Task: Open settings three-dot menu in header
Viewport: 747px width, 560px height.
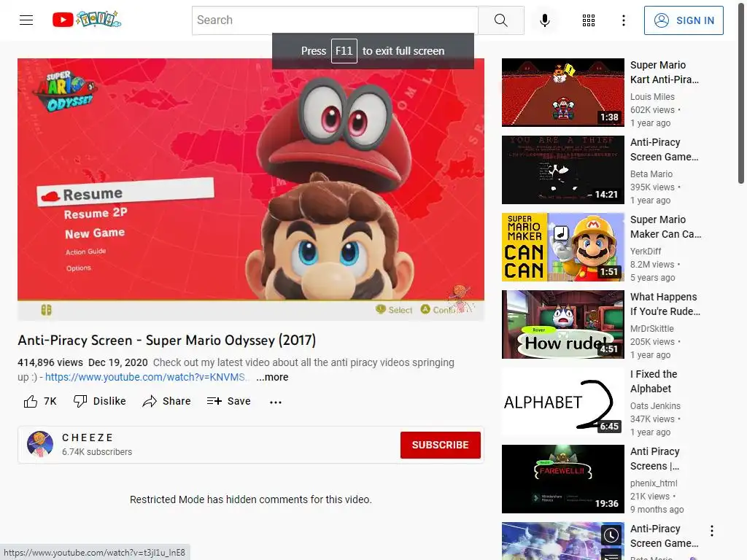Action: pyautogui.click(x=623, y=20)
